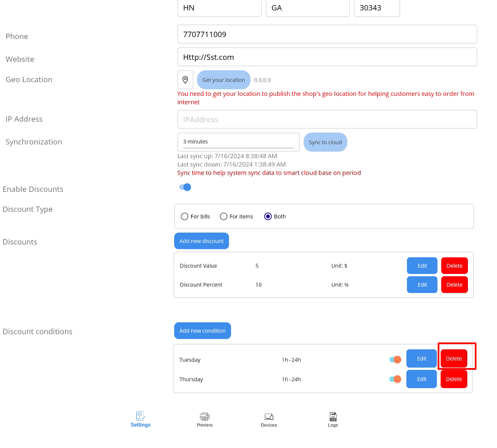Select the For bills radio option
497x448 pixels.
[x=185, y=216]
